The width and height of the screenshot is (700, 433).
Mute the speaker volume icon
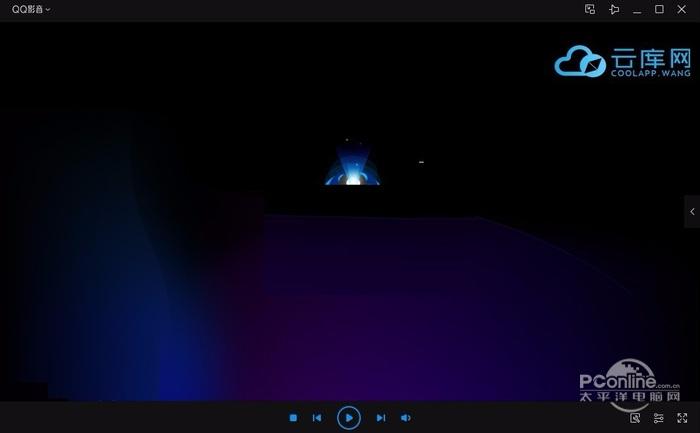(x=405, y=418)
